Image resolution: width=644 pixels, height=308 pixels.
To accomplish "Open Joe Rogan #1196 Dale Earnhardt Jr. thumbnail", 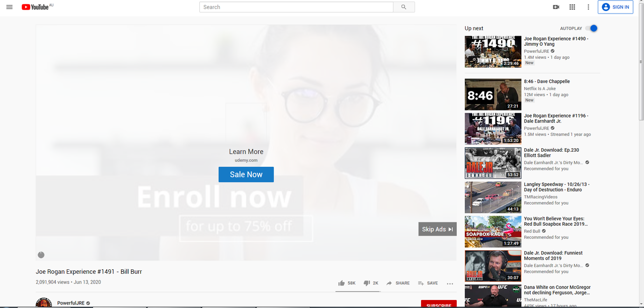I will [493, 129].
